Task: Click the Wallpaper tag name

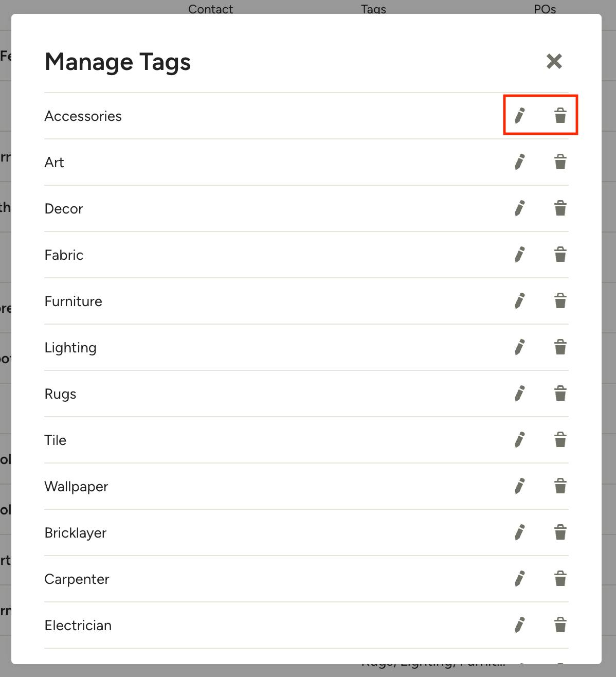Action: tap(76, 487)
